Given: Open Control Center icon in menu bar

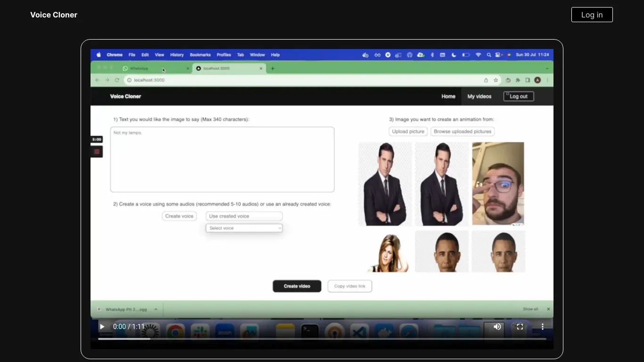Looking at the screenshot, I should (x=498, y=55).
